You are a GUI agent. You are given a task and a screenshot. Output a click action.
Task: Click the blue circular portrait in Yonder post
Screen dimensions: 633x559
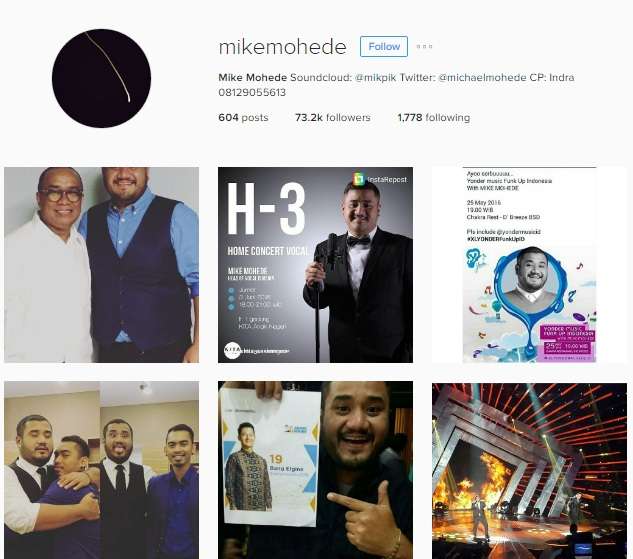[x=530, y=279]
